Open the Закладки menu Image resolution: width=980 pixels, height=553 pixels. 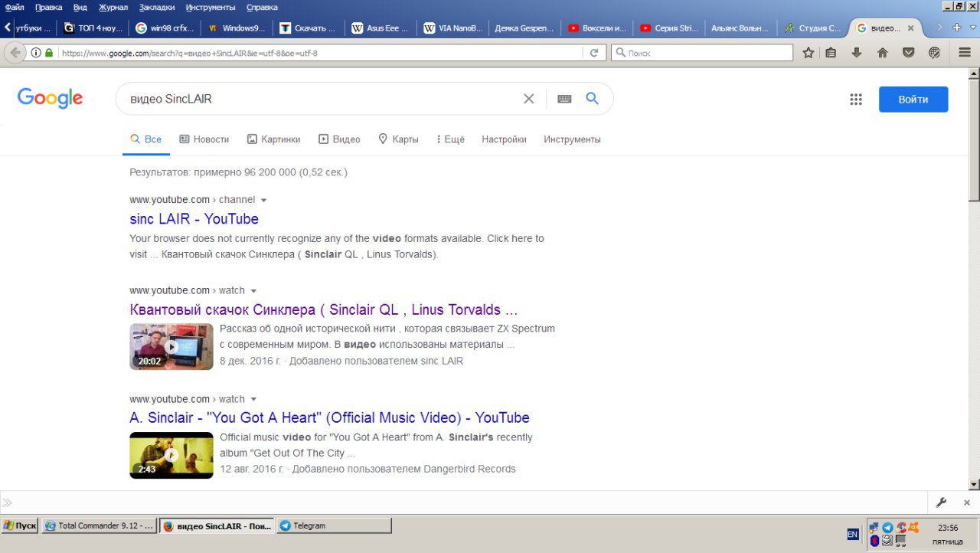click(157, 7)
